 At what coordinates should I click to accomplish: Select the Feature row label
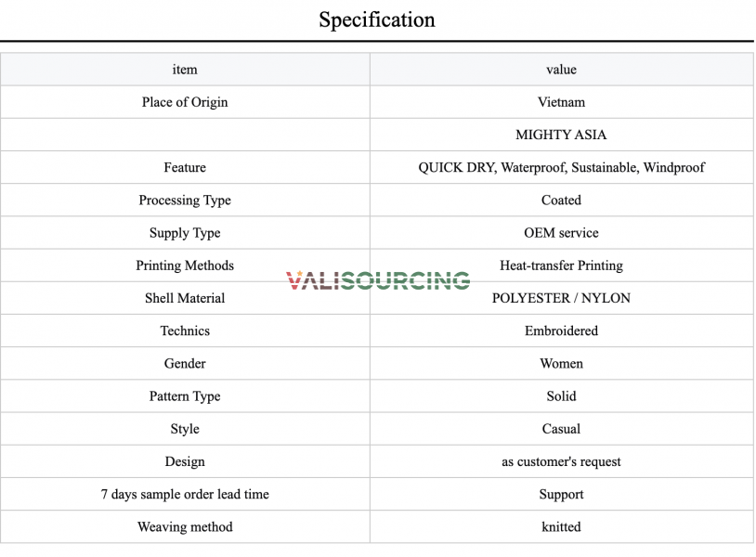[185, 167]
